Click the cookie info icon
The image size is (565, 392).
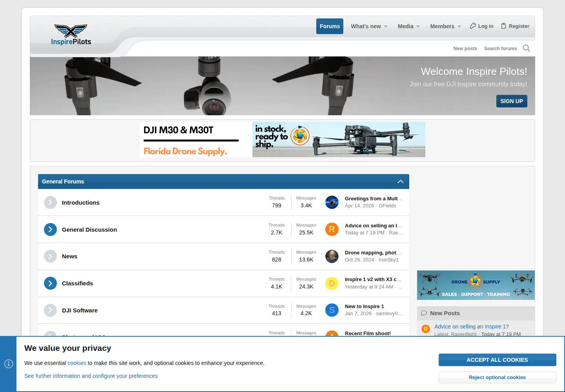coord(8,364)
